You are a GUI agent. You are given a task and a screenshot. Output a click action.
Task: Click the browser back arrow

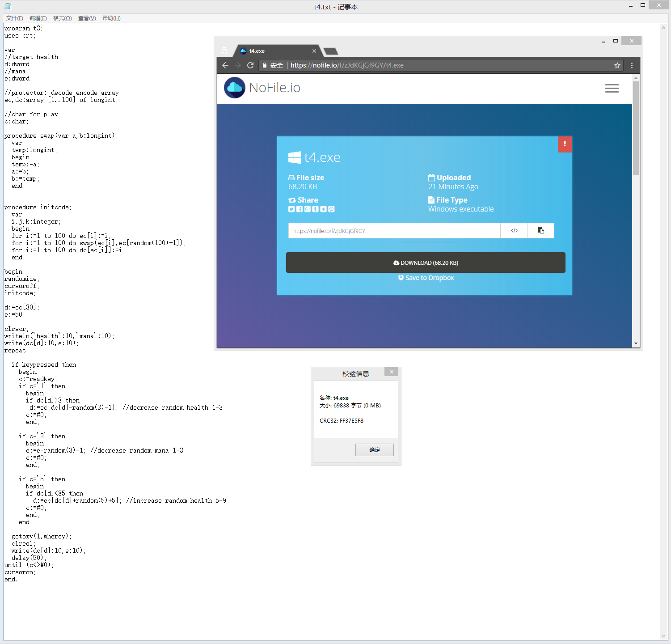click(225, 65)
